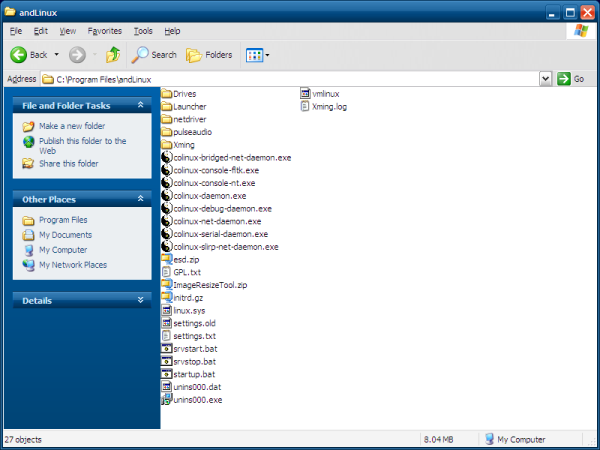Viewport: 600px width, 450px height.
Task: Click the green Back arrow button
Action: pos(18,55)
